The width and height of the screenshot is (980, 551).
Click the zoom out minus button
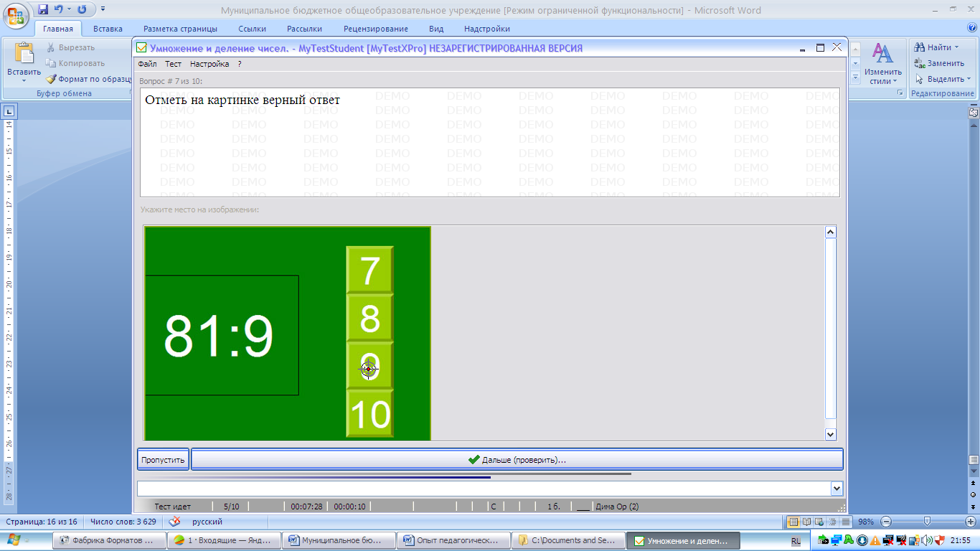coord(886,522)
